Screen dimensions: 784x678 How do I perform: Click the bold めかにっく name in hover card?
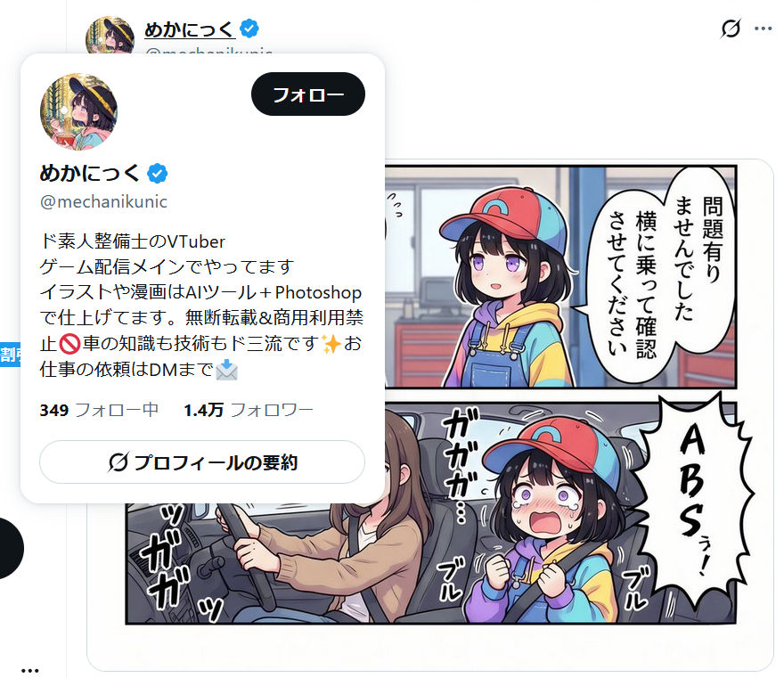(90, 173)
